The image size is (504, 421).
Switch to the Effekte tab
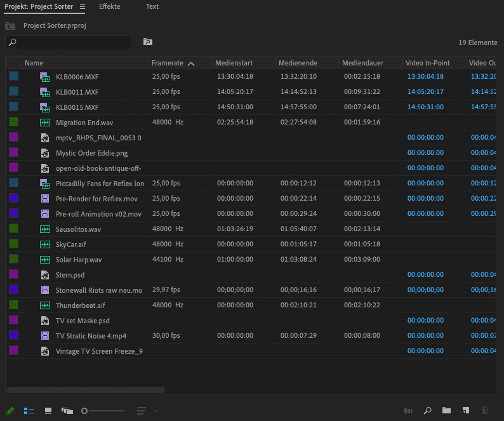[x=109, y=7]
